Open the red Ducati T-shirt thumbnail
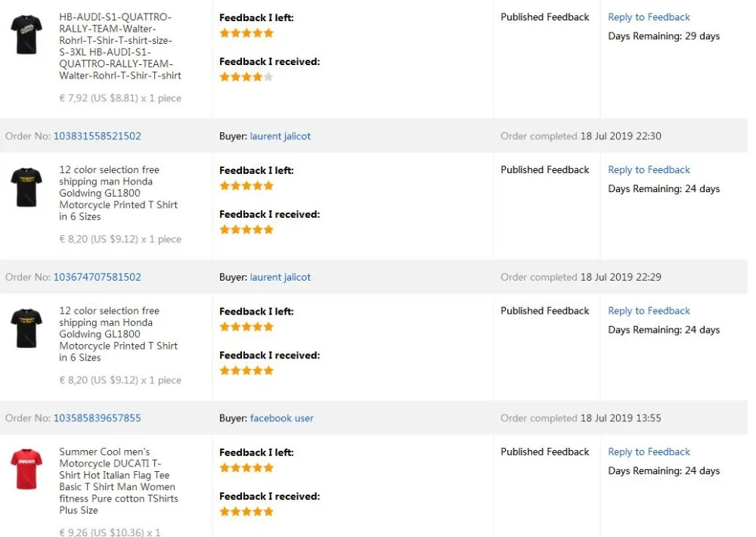Viewport: 756px width, 537px height. point(26,469)
